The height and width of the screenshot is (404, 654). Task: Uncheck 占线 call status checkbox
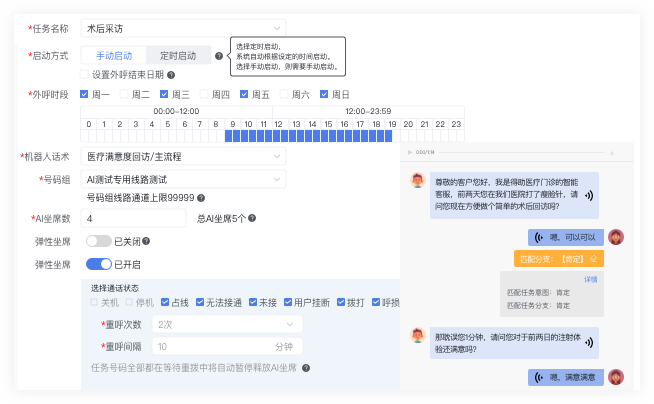tap(165, 302)
